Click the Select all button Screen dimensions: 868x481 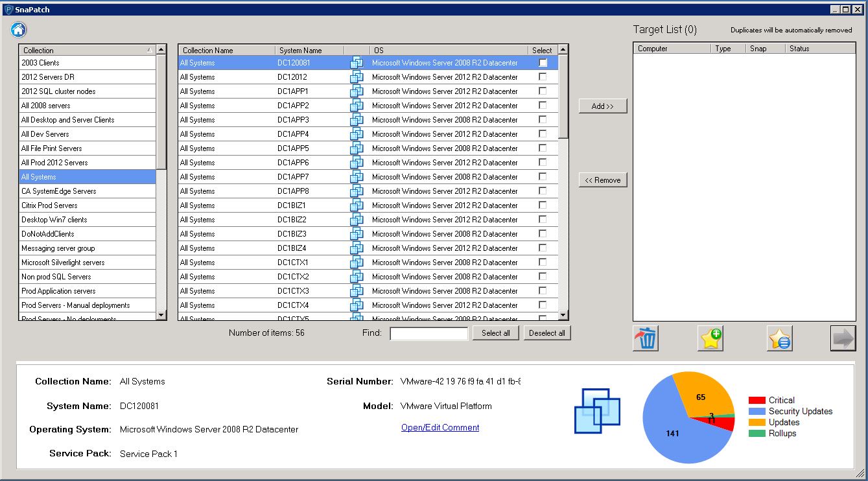(496, 333)
